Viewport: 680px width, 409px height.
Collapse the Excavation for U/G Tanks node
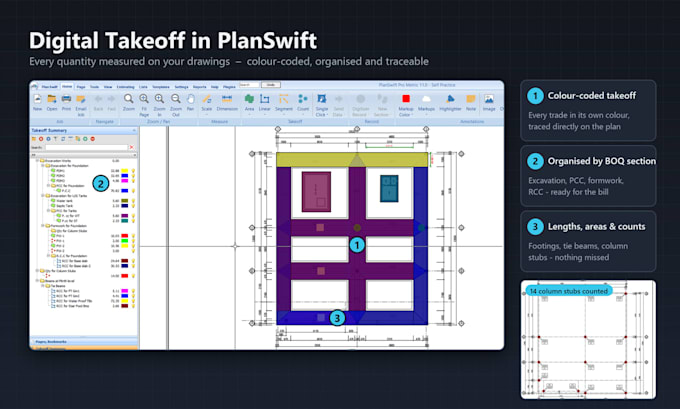pos(42,196)
